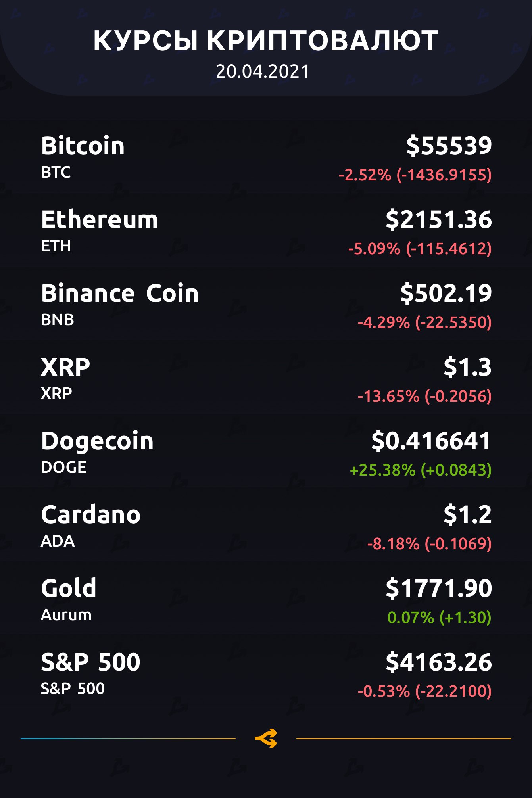Open the Bitcoin row name
Viewport: 532px width, 798px height.
83,146
